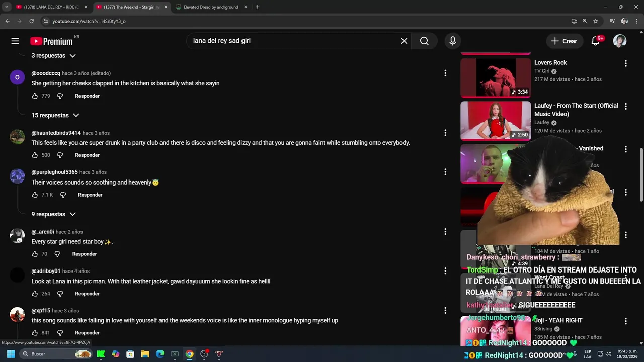Open File Explorer from the taskbar
This screenshot has width=644, height=362.
(145, 354)
